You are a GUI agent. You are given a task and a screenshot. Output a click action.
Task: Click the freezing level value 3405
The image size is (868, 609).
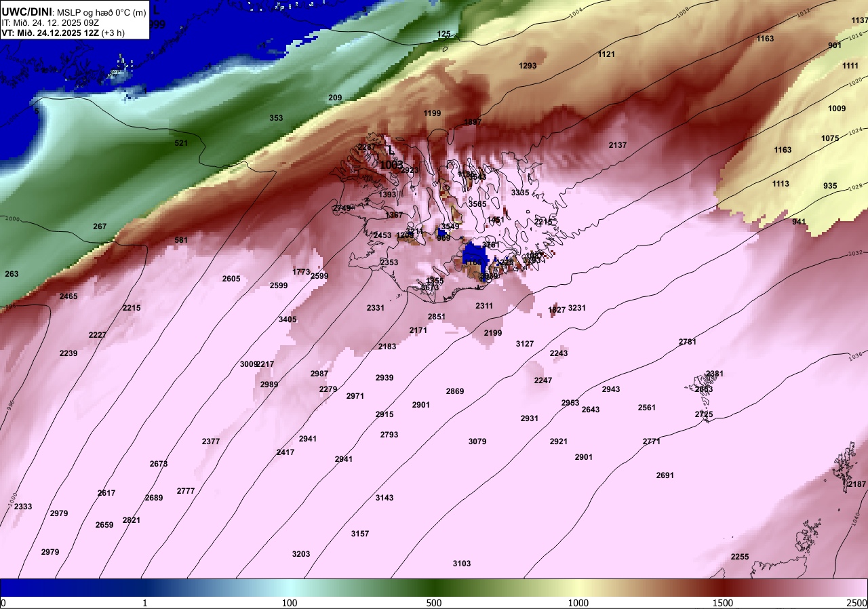point(288,319)
